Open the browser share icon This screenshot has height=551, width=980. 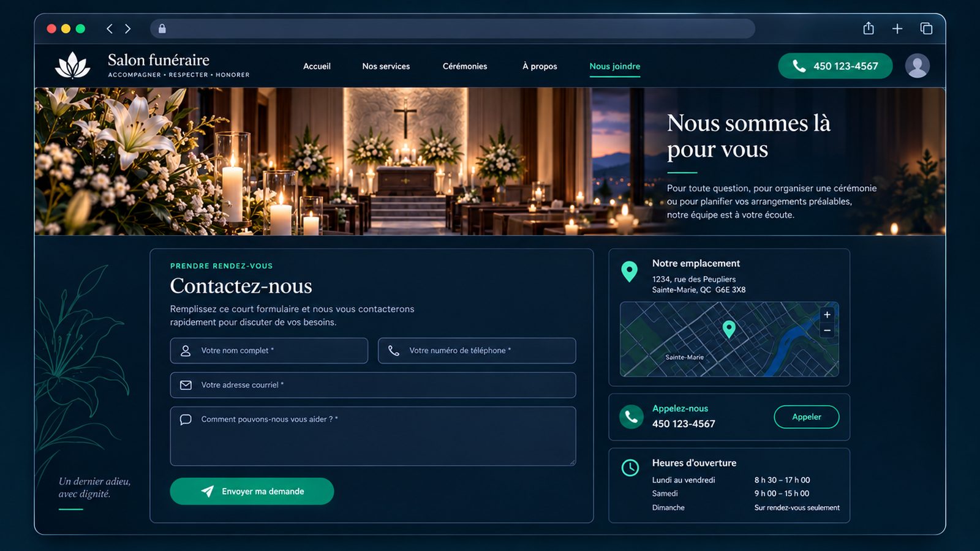tap(869, 28)
